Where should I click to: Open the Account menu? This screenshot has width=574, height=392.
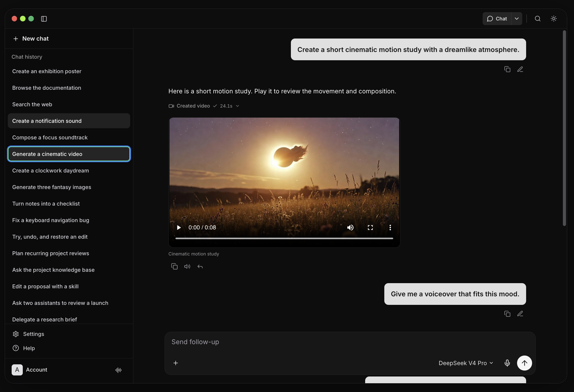30,370
